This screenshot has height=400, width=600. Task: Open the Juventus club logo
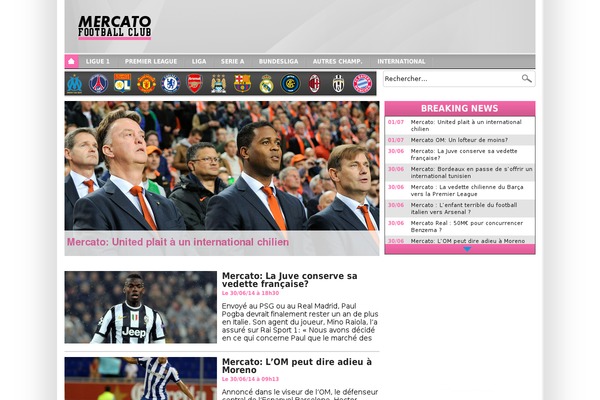[338, 84]
